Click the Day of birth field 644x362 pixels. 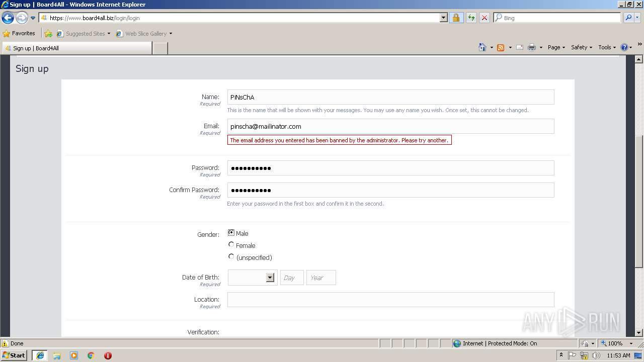point(292,278)
